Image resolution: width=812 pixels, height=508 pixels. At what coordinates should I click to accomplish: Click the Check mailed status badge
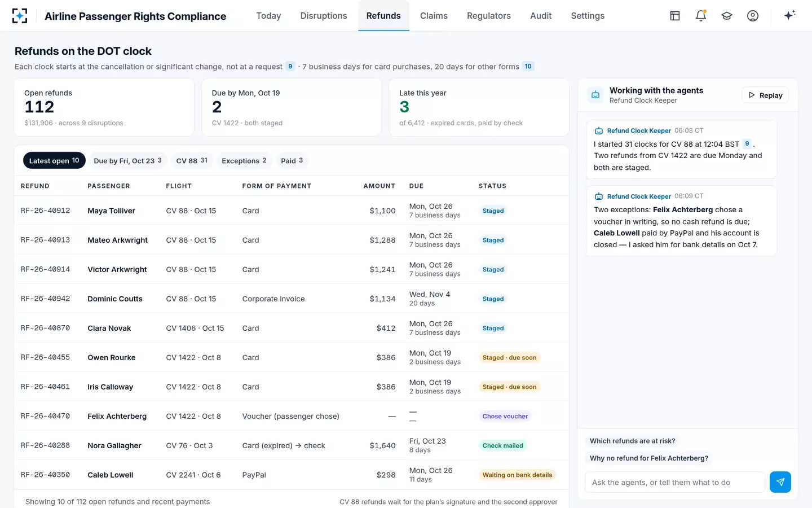(502, 445)
